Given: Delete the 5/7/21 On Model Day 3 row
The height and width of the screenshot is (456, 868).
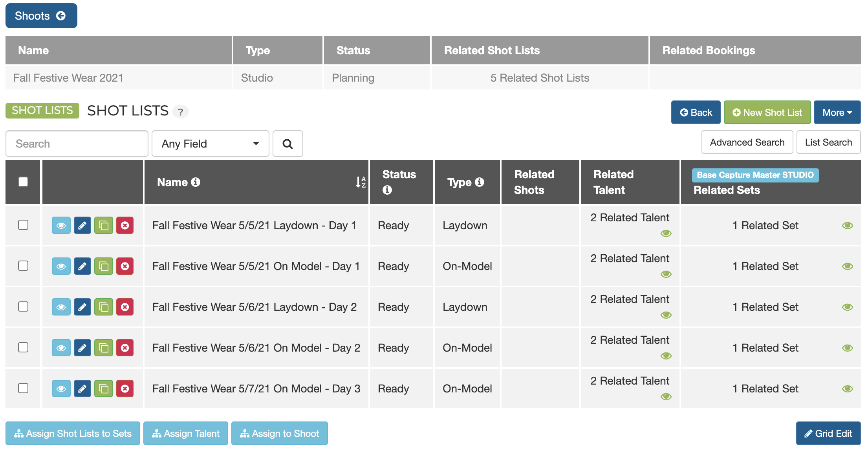Looking at the screenshot, I should coord(125,389).
